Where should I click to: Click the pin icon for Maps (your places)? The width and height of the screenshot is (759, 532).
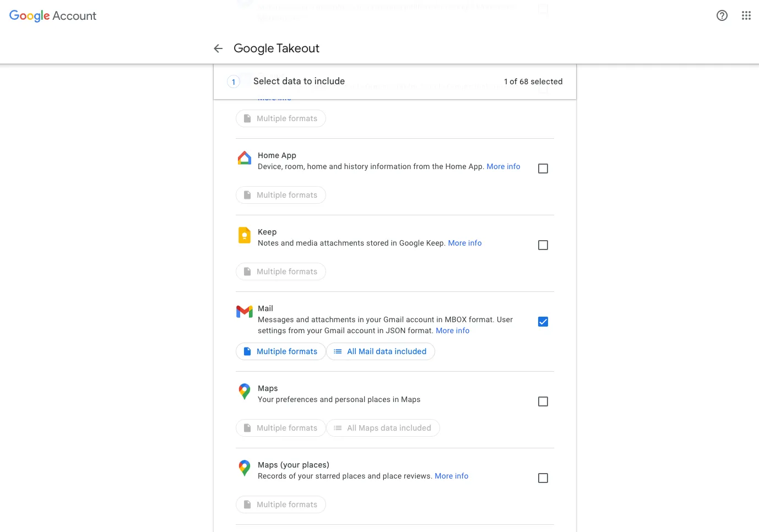pyautogui.click(x=245, y=468)
